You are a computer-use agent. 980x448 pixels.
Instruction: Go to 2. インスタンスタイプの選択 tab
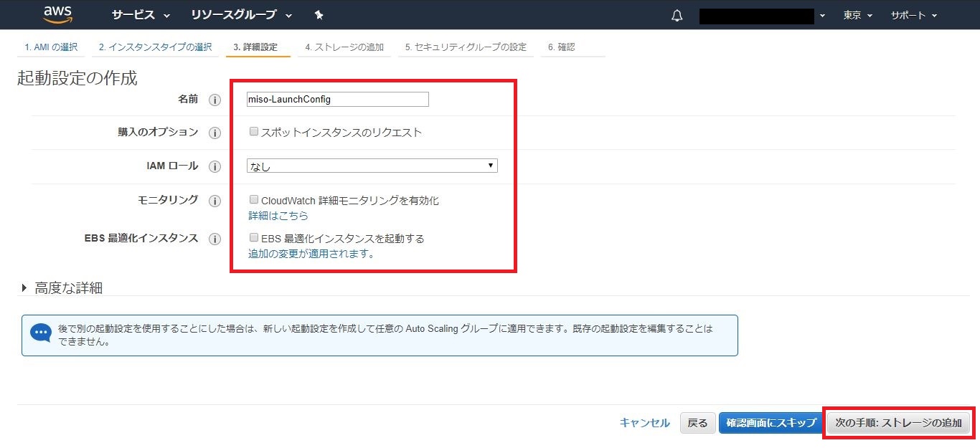[155, 47]
